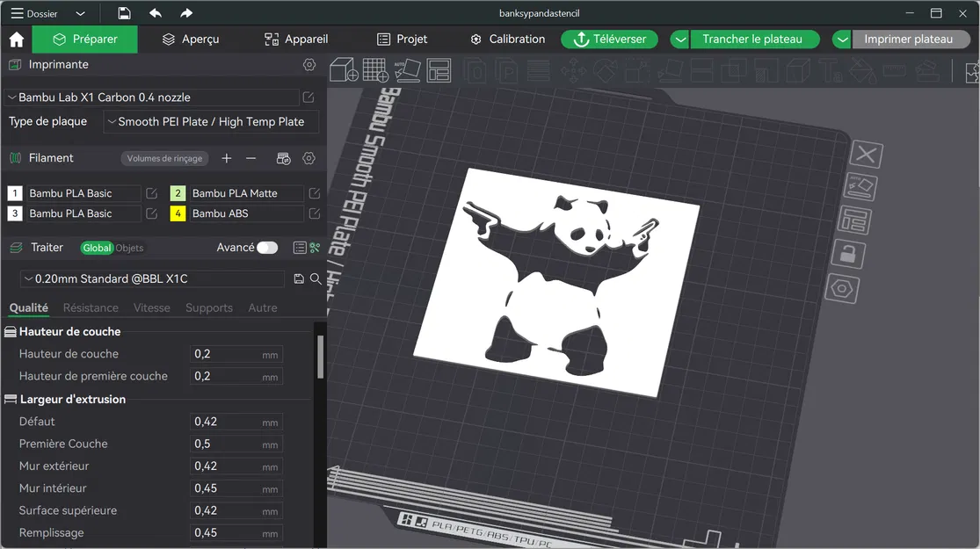Screen dimensions: 980x549
Task: Click the settings panel scrollbar
Action: coord(320,357)
